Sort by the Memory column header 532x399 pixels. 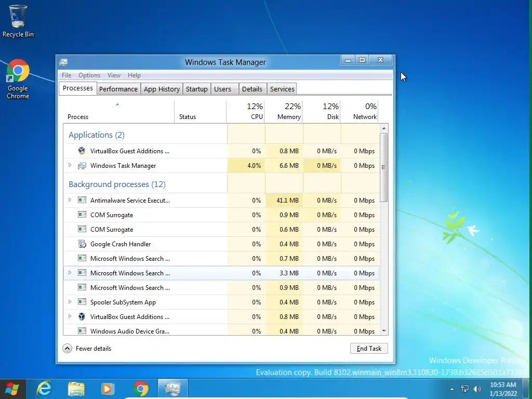pyautogui.click(x=283, y=112)
